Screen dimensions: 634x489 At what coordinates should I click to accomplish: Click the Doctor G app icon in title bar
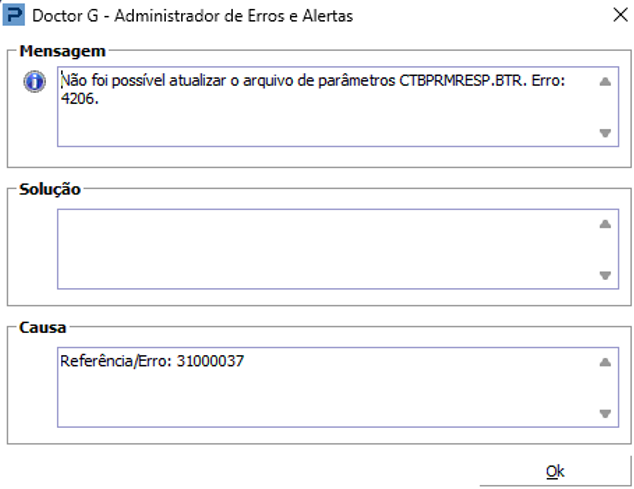point(14,16)
